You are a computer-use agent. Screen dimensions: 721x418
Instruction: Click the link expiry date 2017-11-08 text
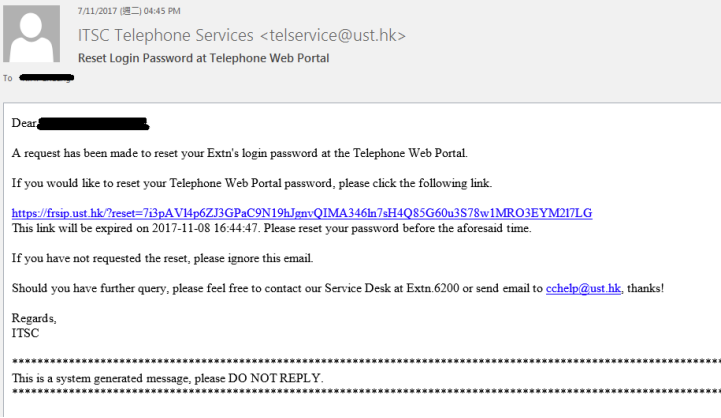[x=181, y=228]
